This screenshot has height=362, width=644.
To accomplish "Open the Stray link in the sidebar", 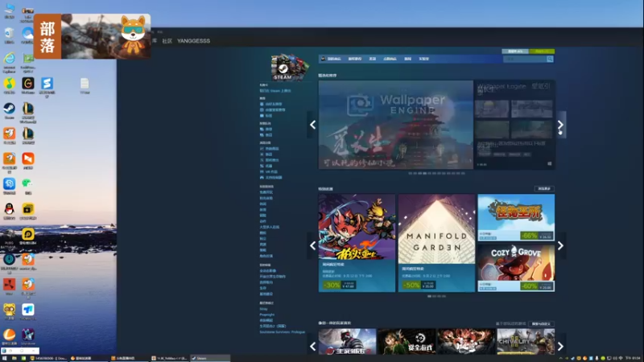I will point(263,309).
